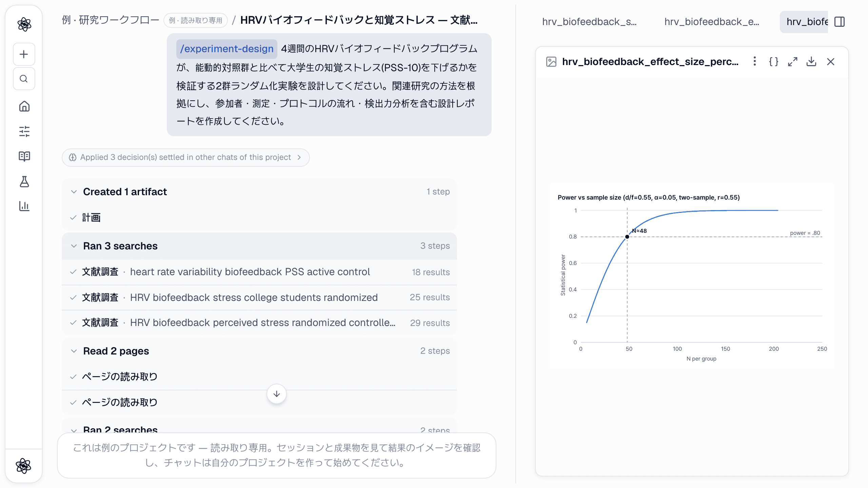868x488 pixels.
Task: Click the atom icon at sidebar bottom
Action: coord(24,466)
